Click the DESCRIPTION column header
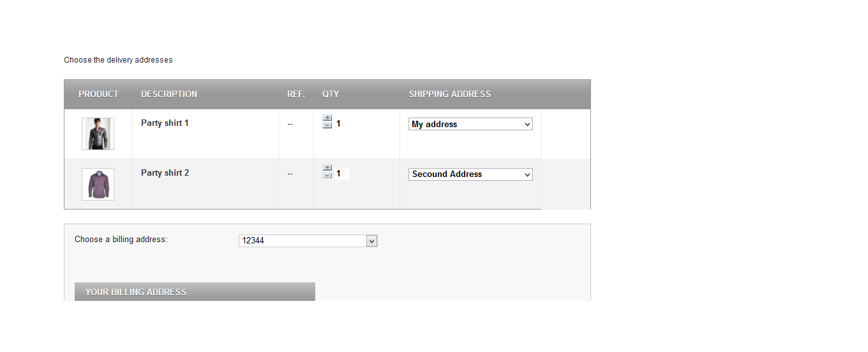The width and height of the screenshot is (868, 352). (169, 94)
